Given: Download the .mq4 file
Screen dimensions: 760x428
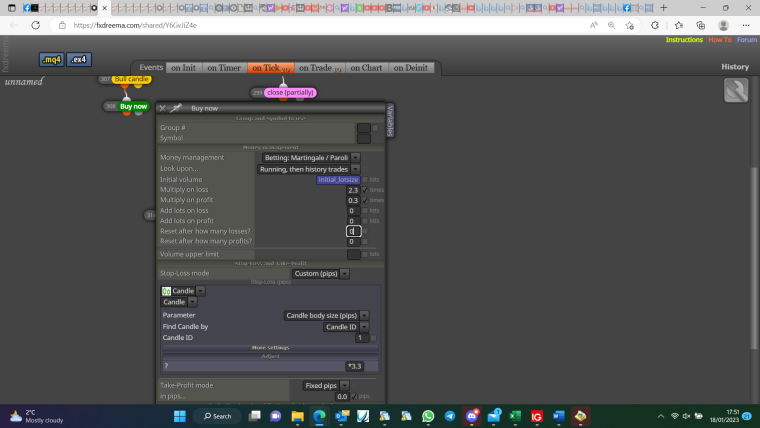Looking at the screenshot, I should coord(51,60).
